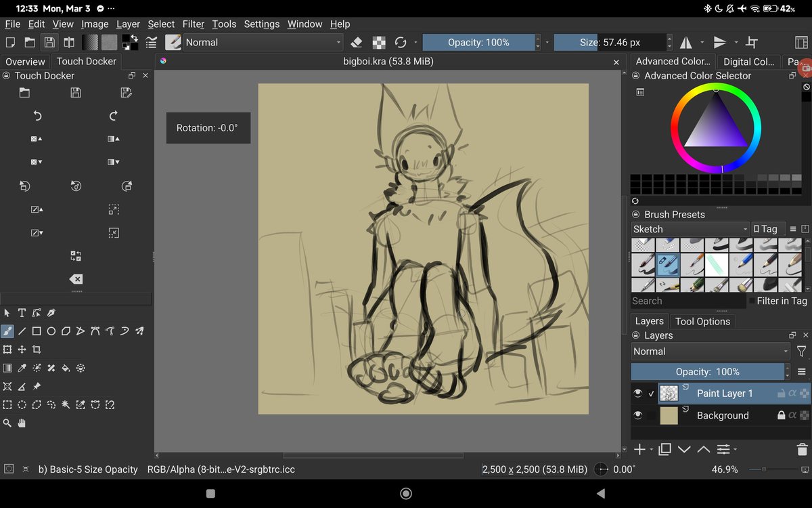
Task: Click the Open file icon in toolbar
Action: [x=30, y=42]
